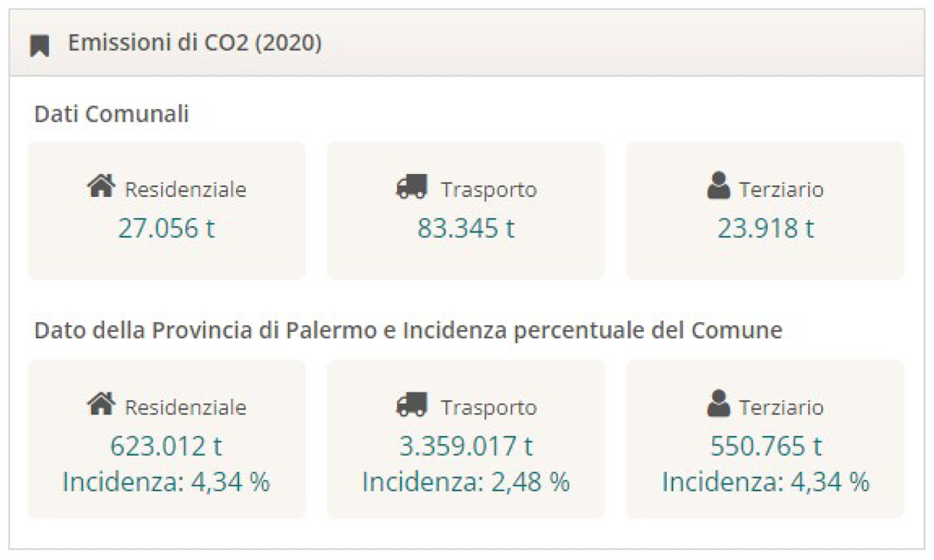Click the person icon in Dati Comunali
Screen dimensions: 934x560
(x=719, y=187)
